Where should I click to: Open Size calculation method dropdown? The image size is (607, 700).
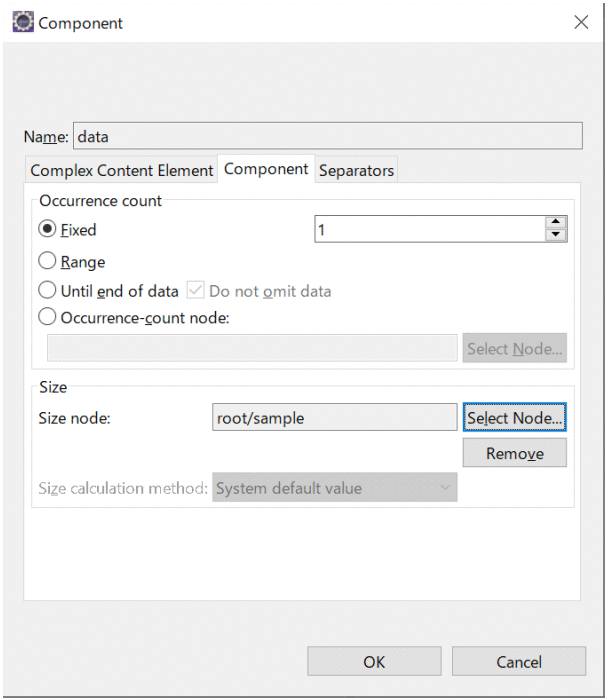click(334, 488)
